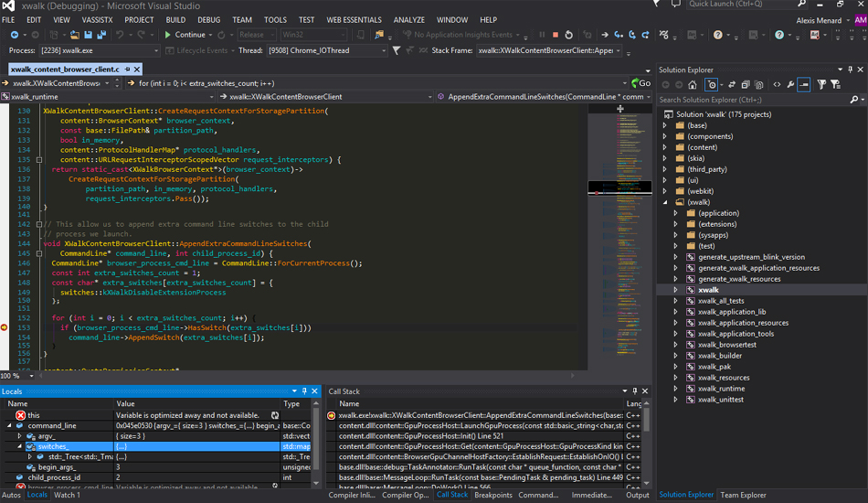The height and width of the screenshot is (503, 868).
Task: Open the DEBUG menu
Action: (208, 19)
